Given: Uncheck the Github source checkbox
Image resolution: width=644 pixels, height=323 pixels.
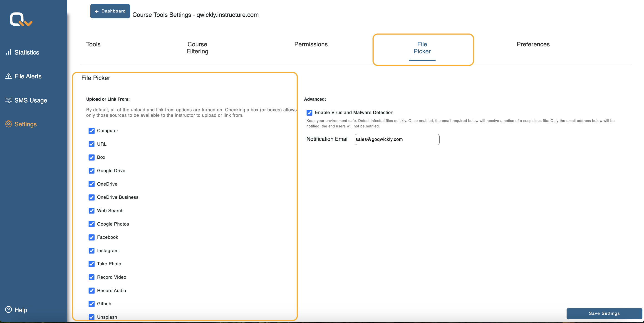Looking at the screenshot, I should [92, 304].
